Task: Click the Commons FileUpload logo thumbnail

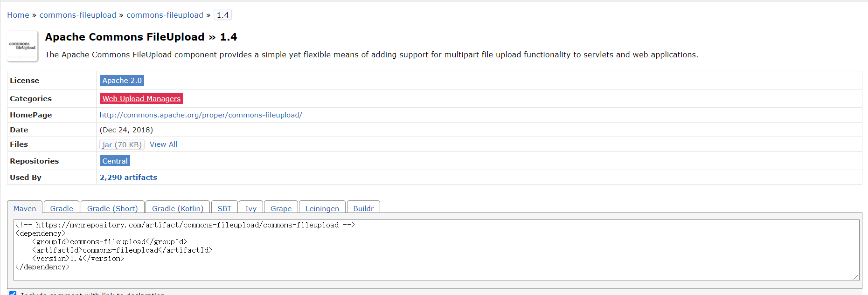Action: 22,46
